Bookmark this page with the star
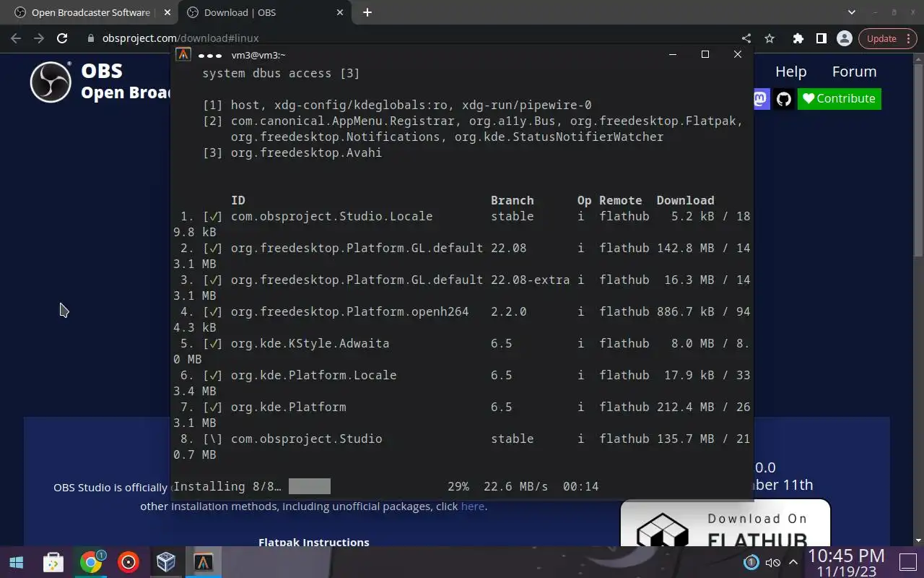 coord(770,38)
